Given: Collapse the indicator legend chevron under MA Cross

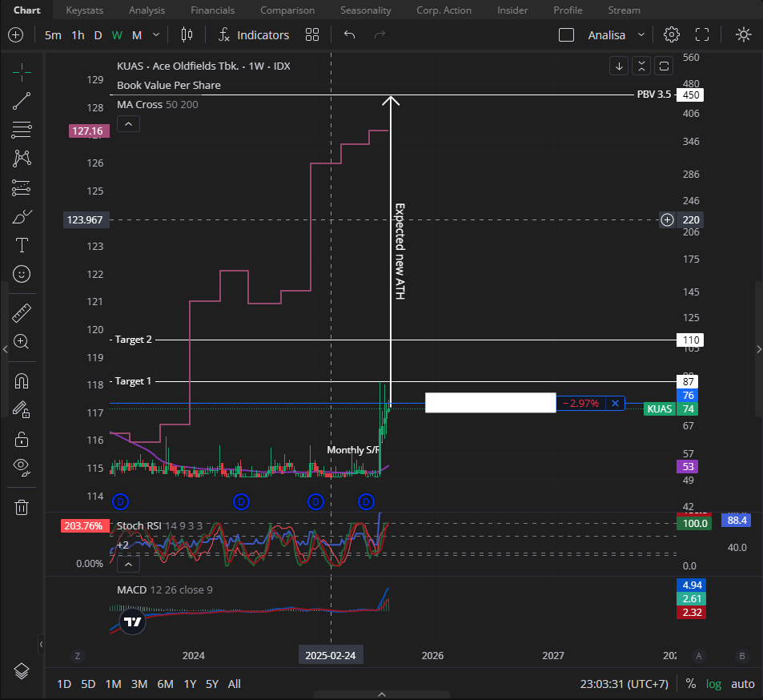Looking at the screenshot, I should pyautogui.click(x=128, y=124).
